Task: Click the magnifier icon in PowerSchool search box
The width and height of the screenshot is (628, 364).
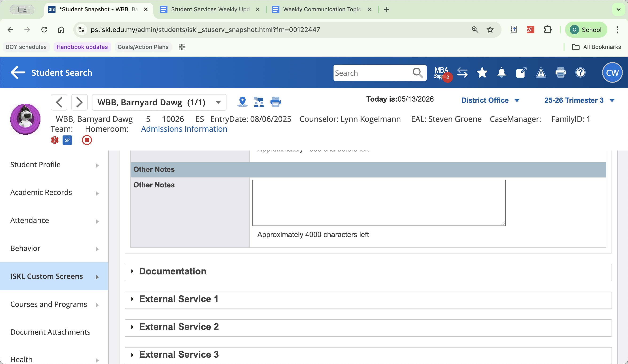Action: (x=418, y=73)
